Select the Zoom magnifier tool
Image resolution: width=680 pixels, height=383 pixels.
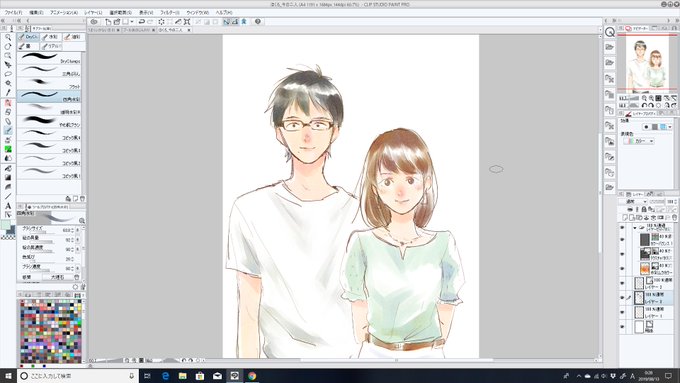pyautogui.click(x=8, y=37)
